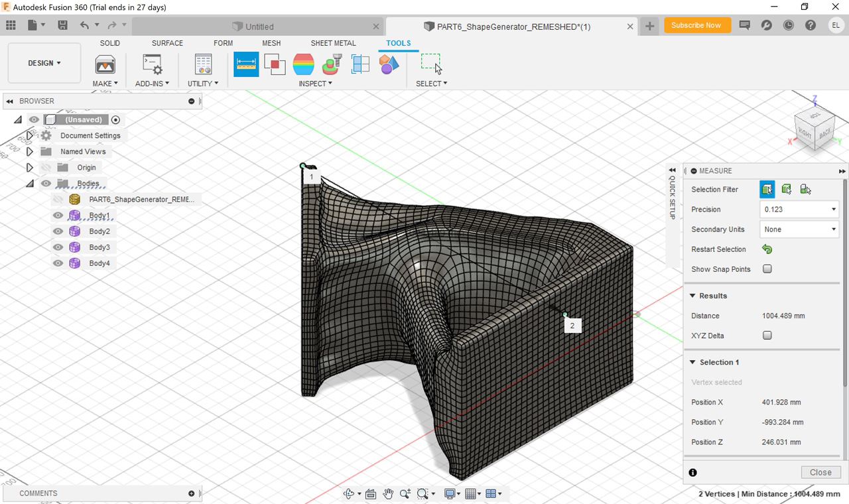
Task: Open the Help question mark icon
Action: tap(810, 25)
